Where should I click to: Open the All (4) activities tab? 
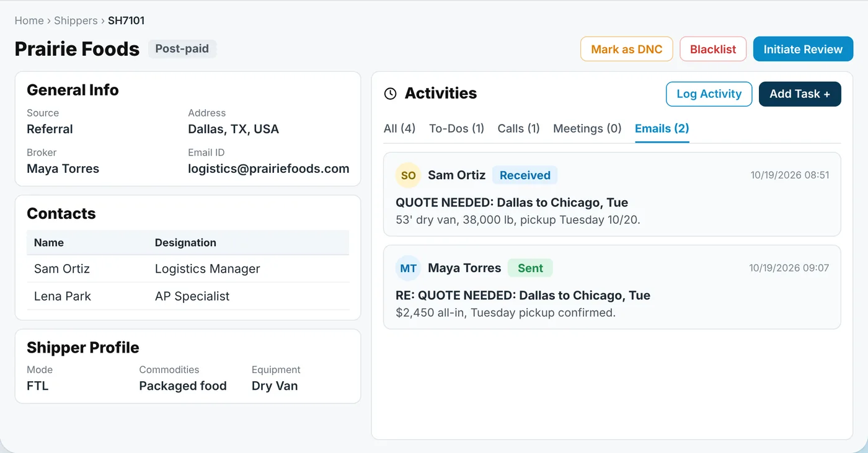tap(399, 128)
